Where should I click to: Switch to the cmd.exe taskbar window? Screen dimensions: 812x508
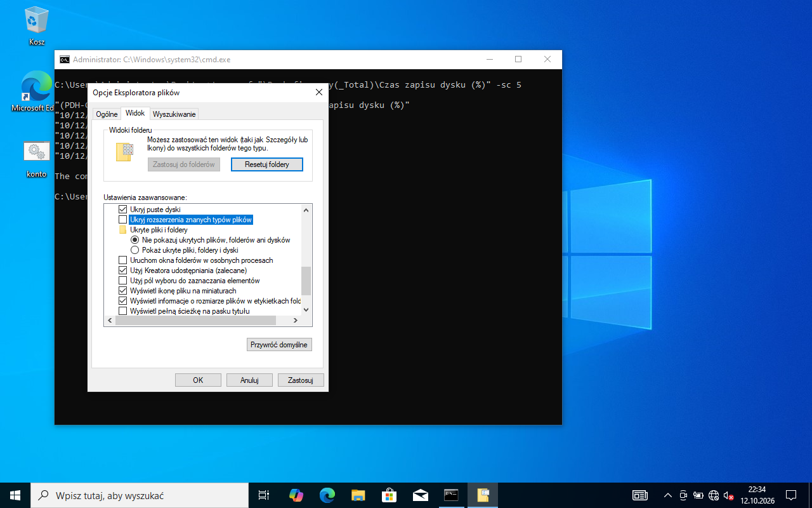pos(451,495)
